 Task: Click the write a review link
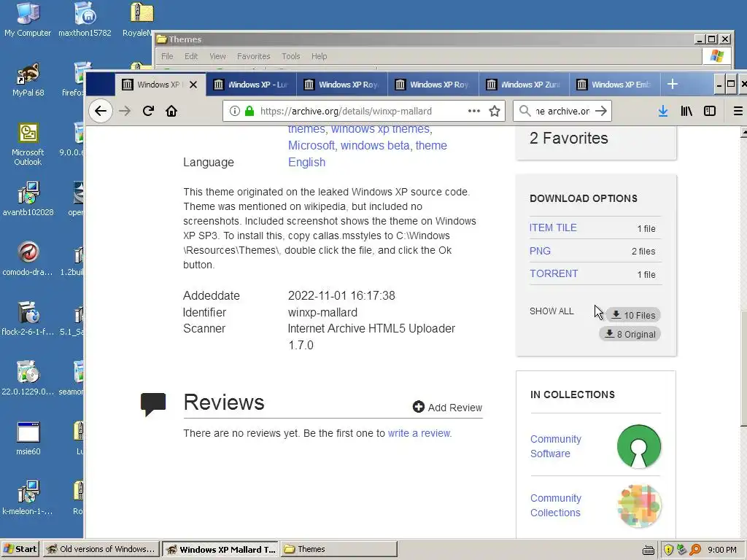coord(419,433)
